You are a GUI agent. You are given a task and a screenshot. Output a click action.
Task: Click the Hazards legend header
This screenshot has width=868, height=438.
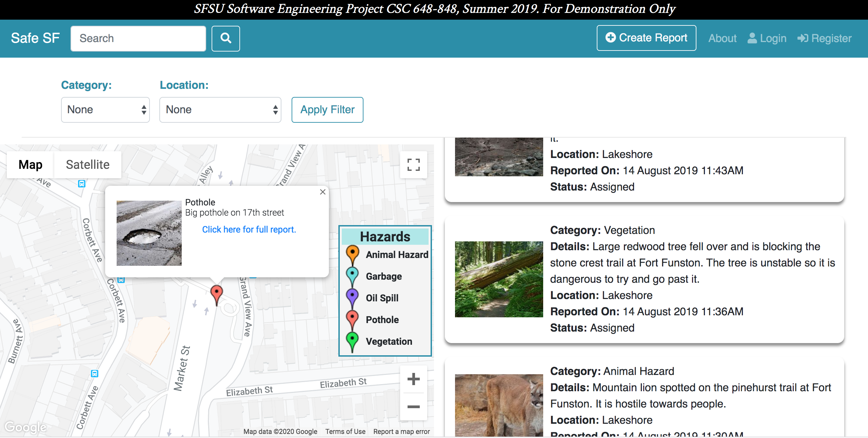pyautogui.click(x=385, y=237)
